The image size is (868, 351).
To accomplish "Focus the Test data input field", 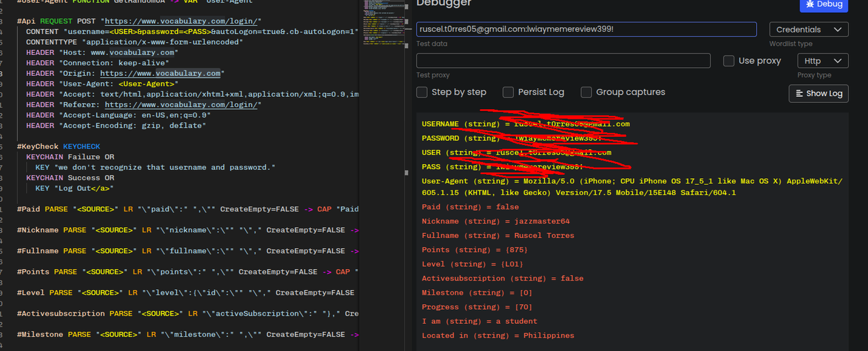I will point(587,30).
